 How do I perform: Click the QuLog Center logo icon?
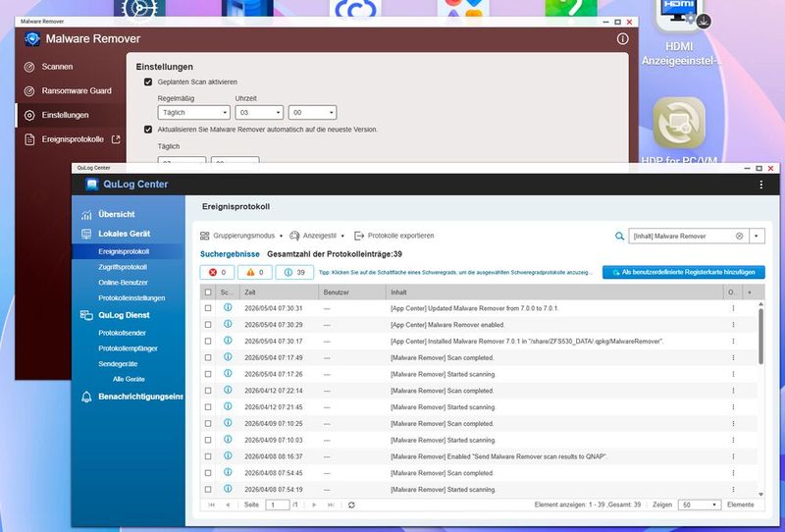click(x=91, y=185)
